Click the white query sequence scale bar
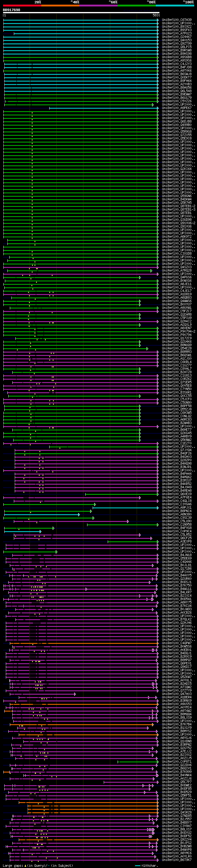 click(81, 12)
